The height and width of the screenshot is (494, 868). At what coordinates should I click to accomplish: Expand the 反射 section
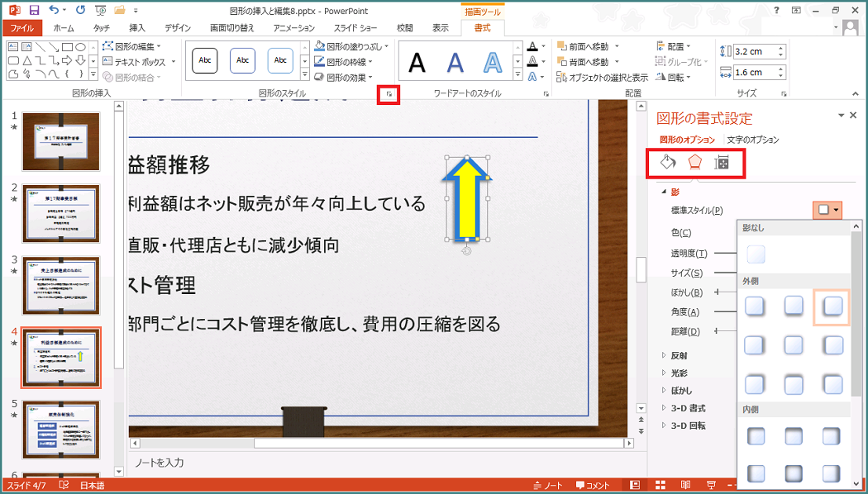coord(675,355)
